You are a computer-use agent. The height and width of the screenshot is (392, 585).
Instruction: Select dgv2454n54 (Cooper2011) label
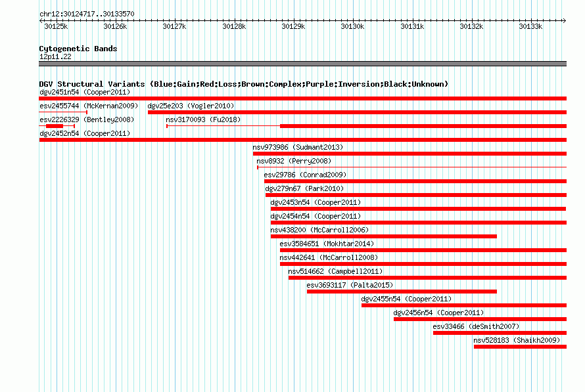(316, 216)
